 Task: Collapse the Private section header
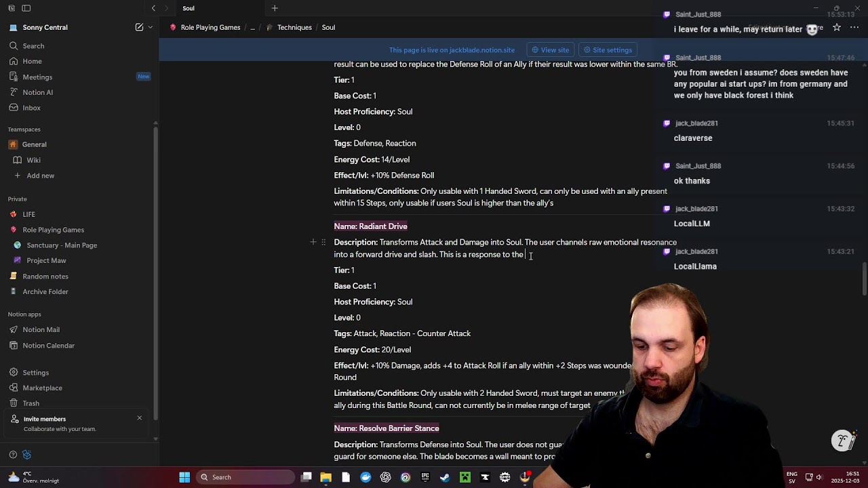[17, 199]
